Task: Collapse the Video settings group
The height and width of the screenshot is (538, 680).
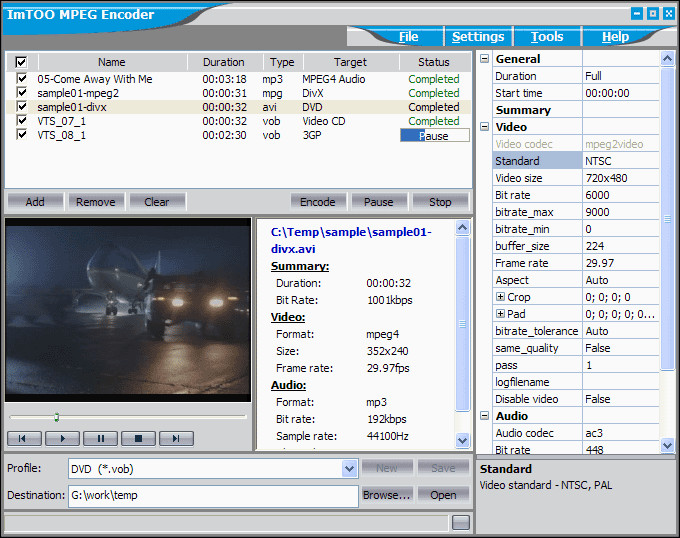Action: 484,127
